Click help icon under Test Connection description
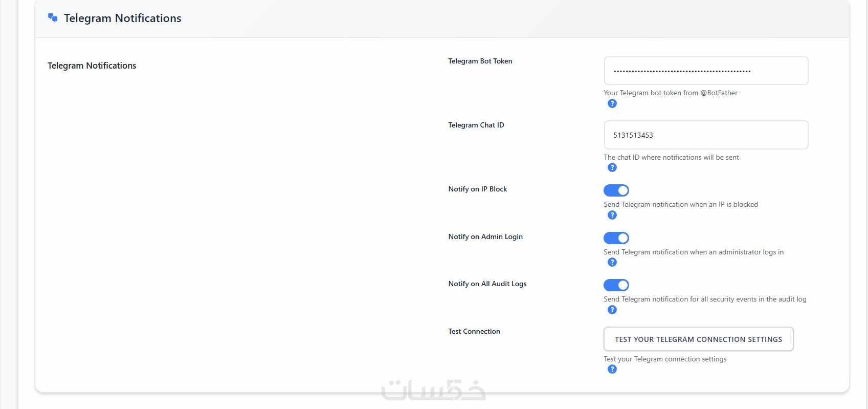868x409 pixels. (612, 369)
